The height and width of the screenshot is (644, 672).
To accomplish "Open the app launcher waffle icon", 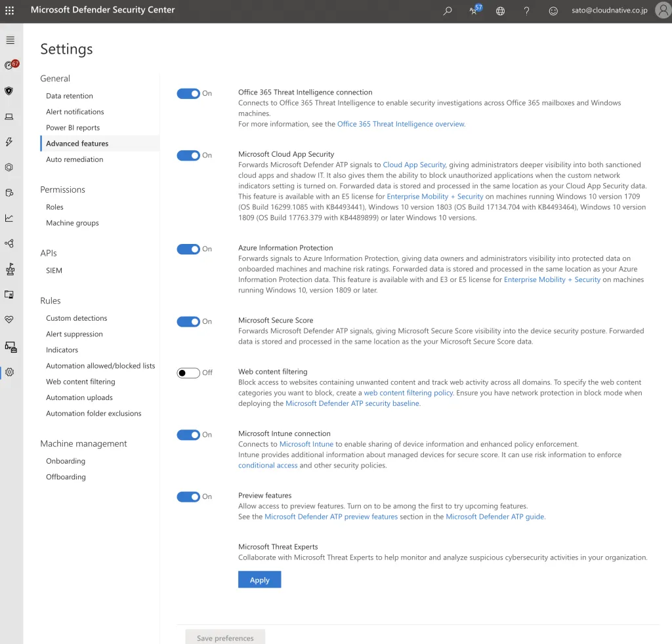I will pyautogui.click(x=10, y=10).
